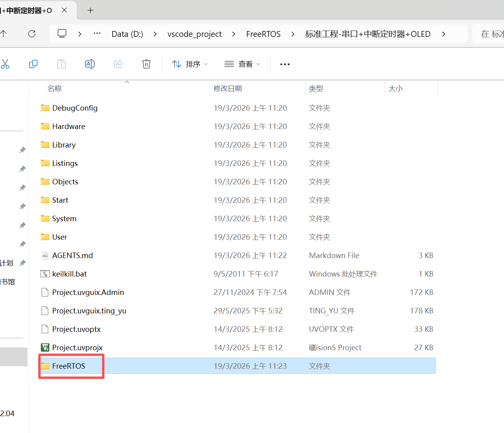Image resolution: width=504 pixels, height=433 pixels.
Task: Sort by 修改日期 column header
Action: pos(228,89)
